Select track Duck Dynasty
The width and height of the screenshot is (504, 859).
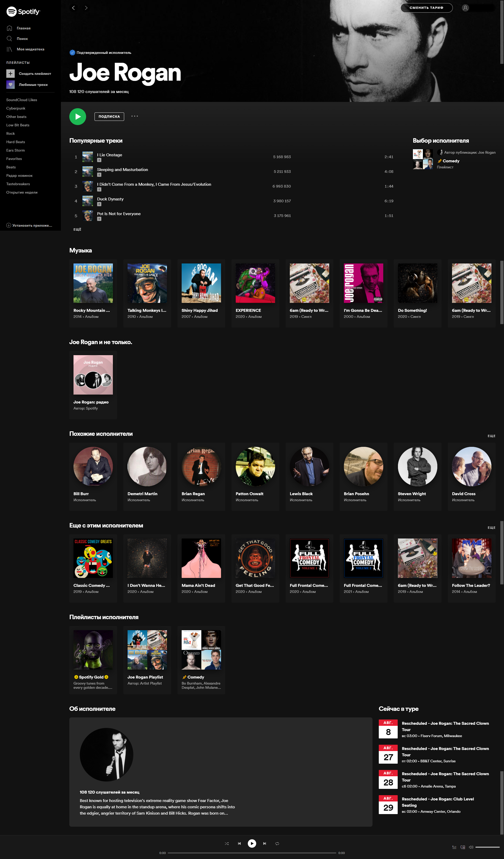tap(234, 201)
